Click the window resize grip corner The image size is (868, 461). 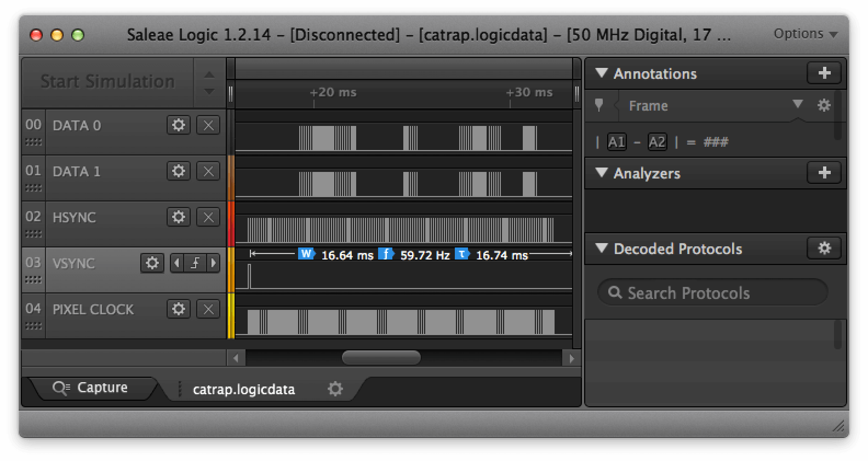click(x=838, y=426)
